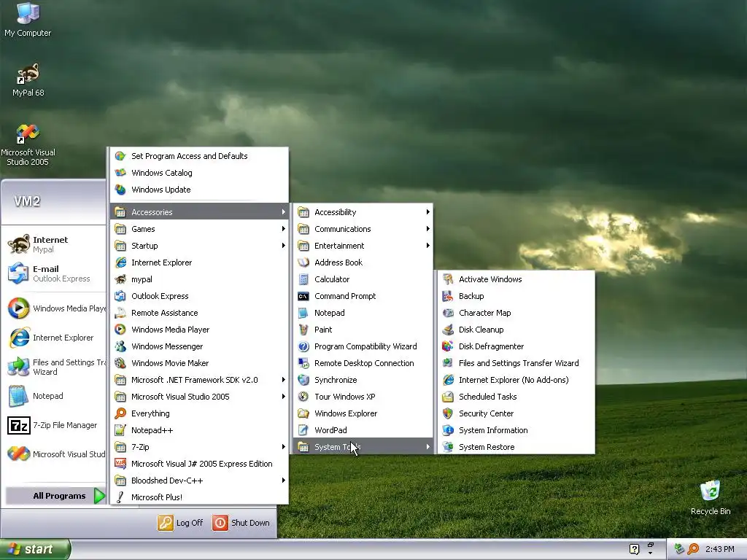Viewport: 747px width, 560px height.
Task: Open Windows Media Player in the All Programs menu
Action: click(x=199, y=330)
